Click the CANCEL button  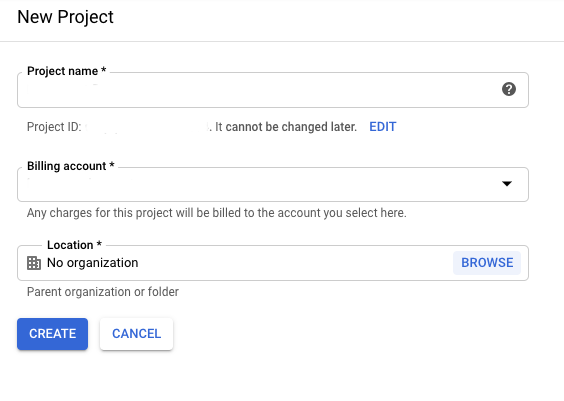tap(136, 334)
